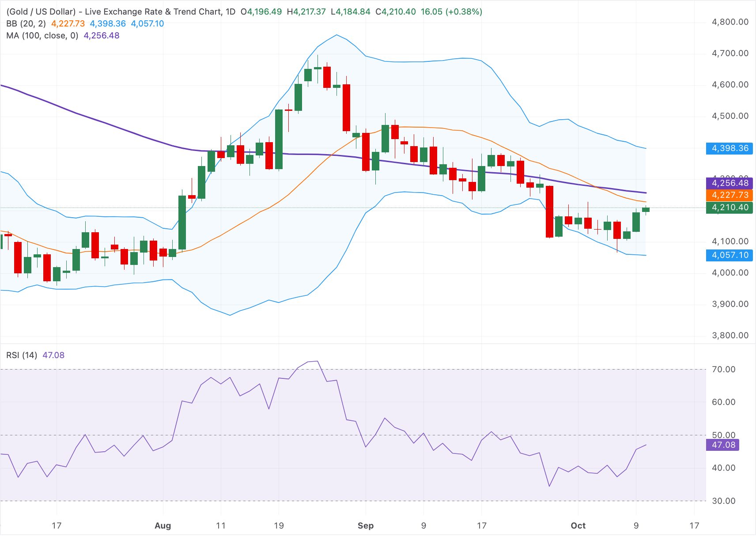Click the RSI (14) indicator label
This screenshot has width=756, height=540.
pos(22,355)
